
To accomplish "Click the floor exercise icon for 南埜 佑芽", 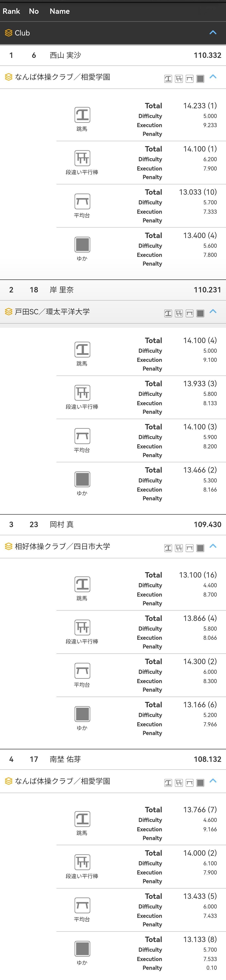I will [82, 949].
